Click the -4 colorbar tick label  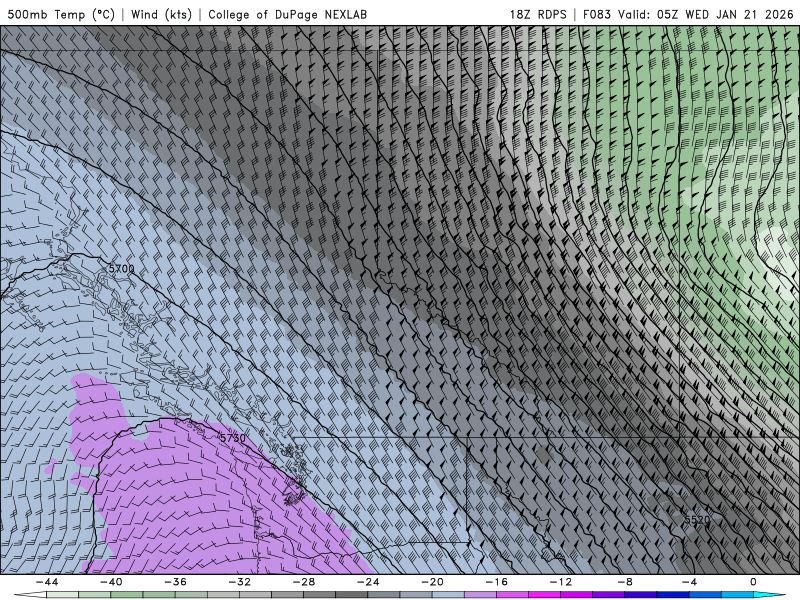689,582
